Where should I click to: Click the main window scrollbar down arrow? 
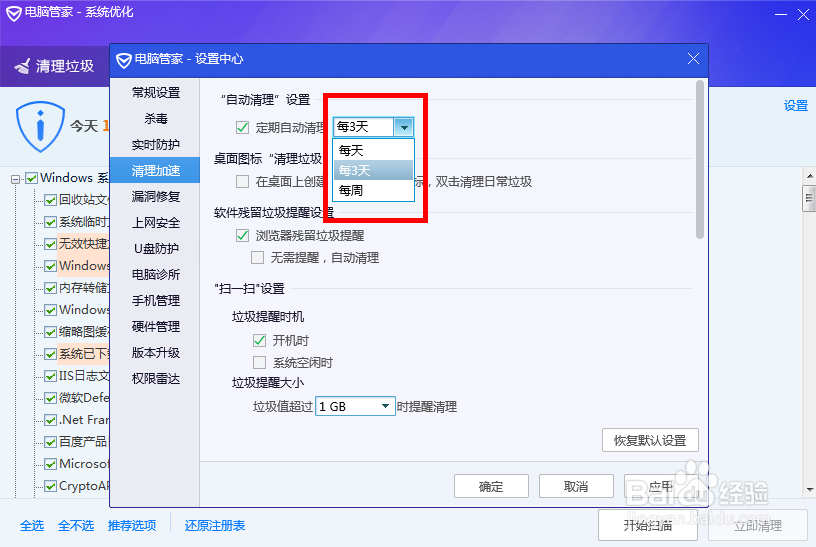[x=809, y=489]
